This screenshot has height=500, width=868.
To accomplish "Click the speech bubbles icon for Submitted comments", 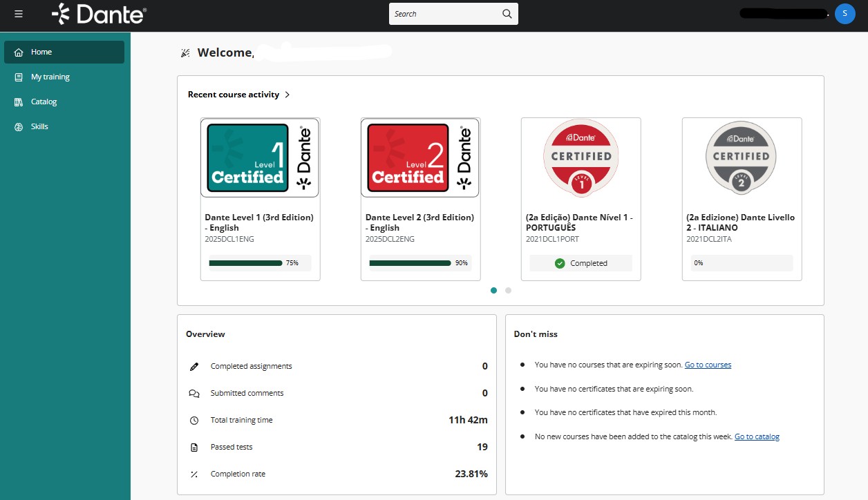I will [x=194, y=393].
